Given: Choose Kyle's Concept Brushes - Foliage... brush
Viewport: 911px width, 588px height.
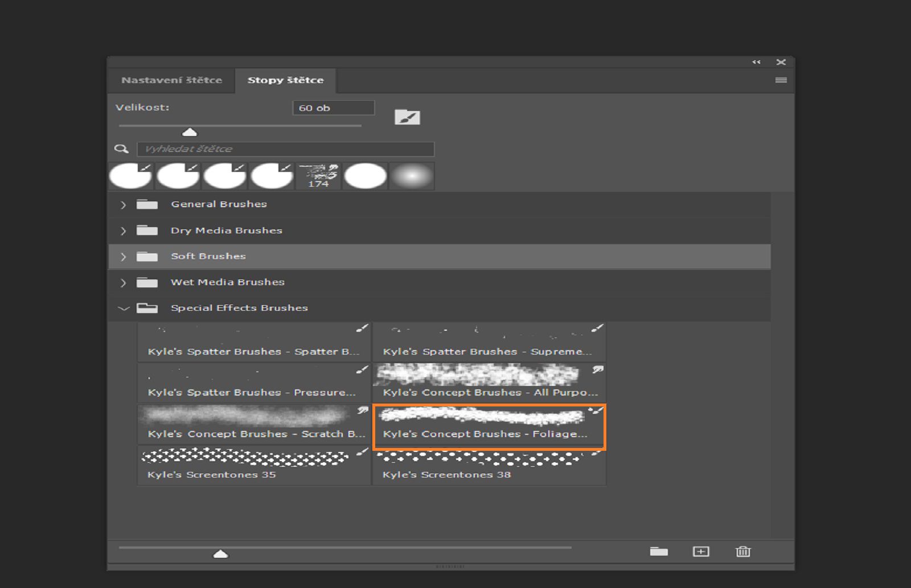Looking at the screenshot, I should coord(489,427).
